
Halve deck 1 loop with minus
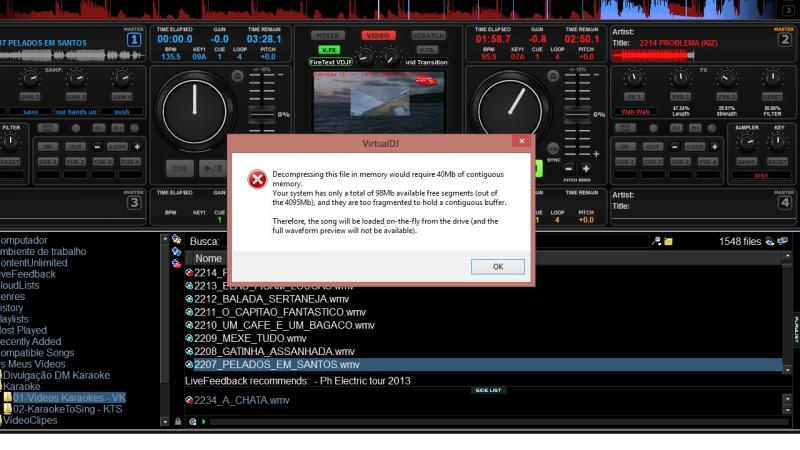pos(97,147)
